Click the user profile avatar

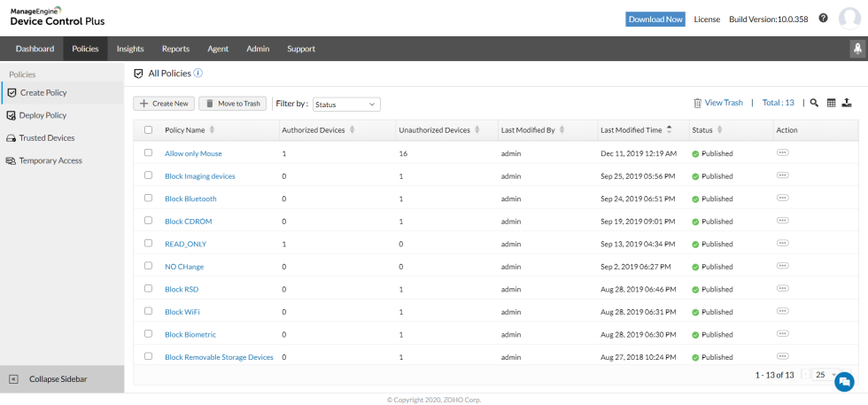pyautogui.click(x=849, y=19)
